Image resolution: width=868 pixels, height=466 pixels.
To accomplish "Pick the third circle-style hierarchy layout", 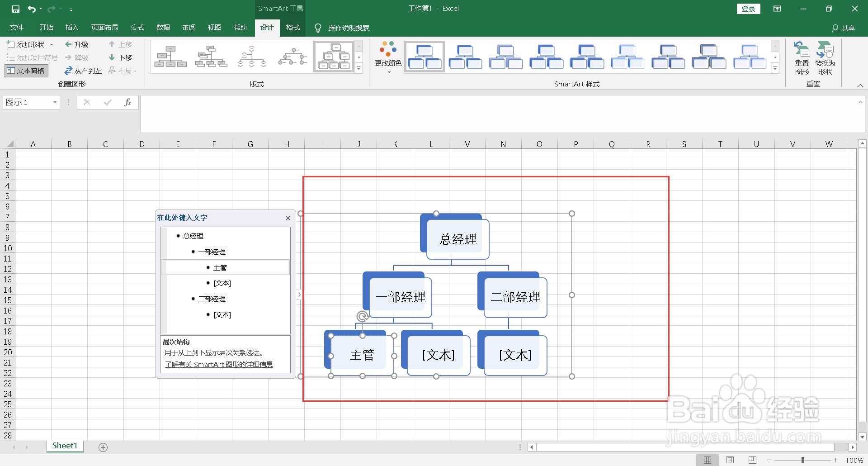I will pyautogui.click(x=252, y=57).
